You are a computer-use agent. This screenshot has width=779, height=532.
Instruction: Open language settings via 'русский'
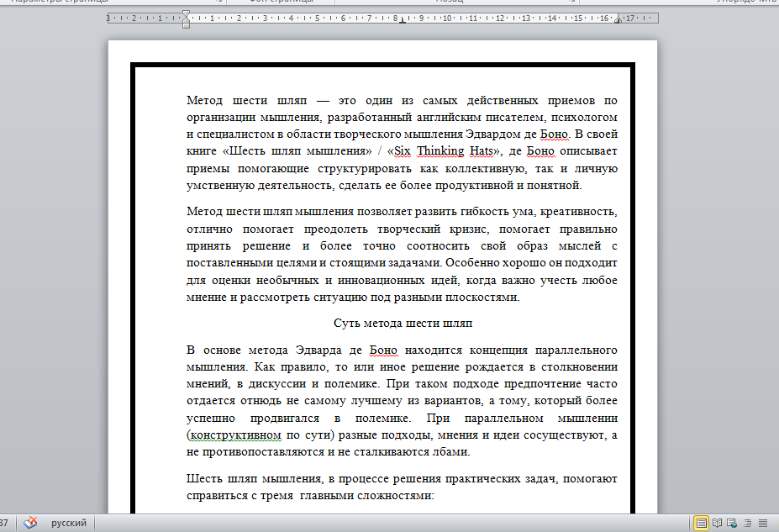(x=69, y=523)
